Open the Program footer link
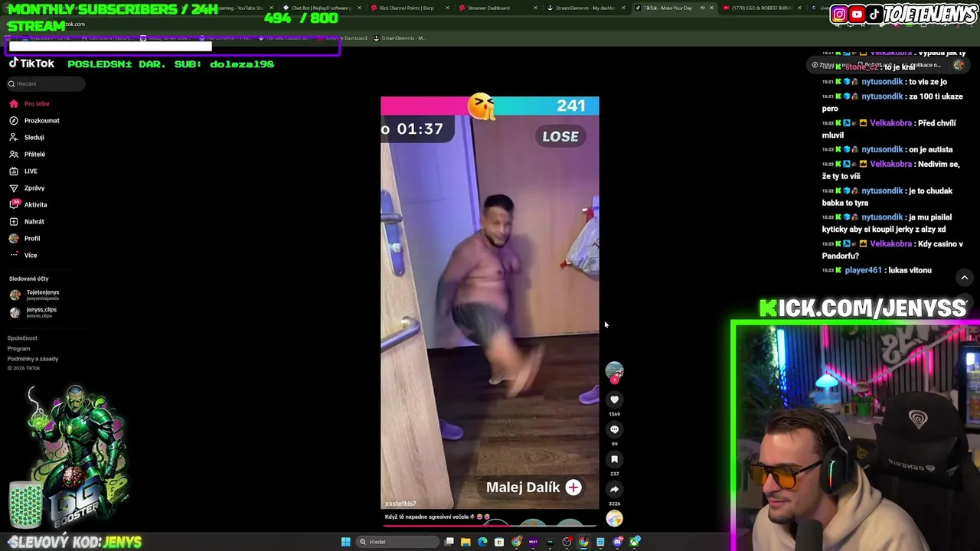980x551 pixels. pos(19,348)
